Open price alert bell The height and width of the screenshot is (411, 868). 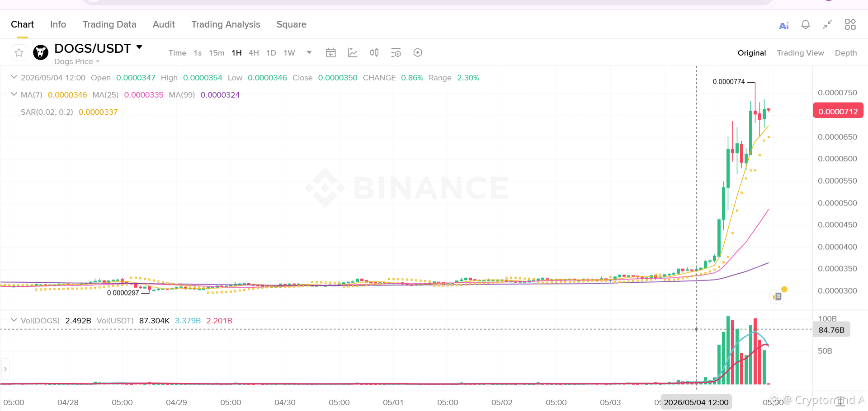(x=806, y=24)
